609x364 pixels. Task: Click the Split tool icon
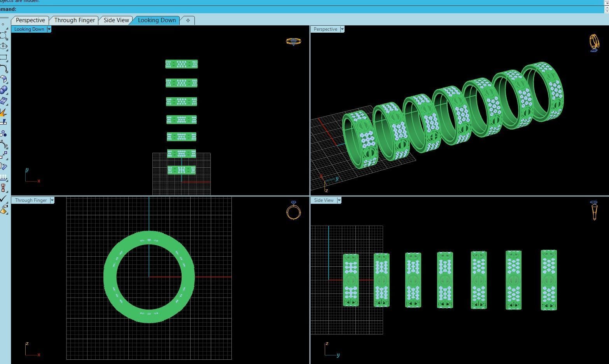pyautogui.click(x=3, y=122)
